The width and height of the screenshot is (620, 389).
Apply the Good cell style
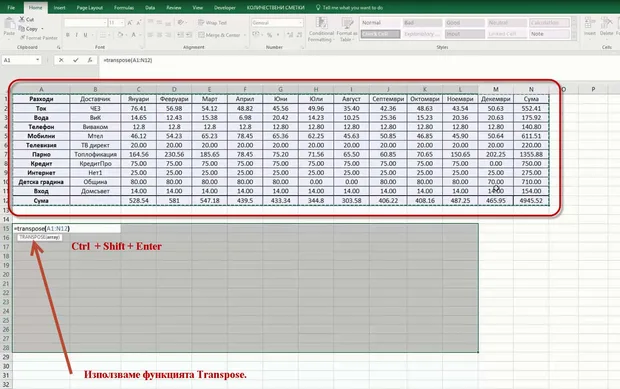coord(465,23)
